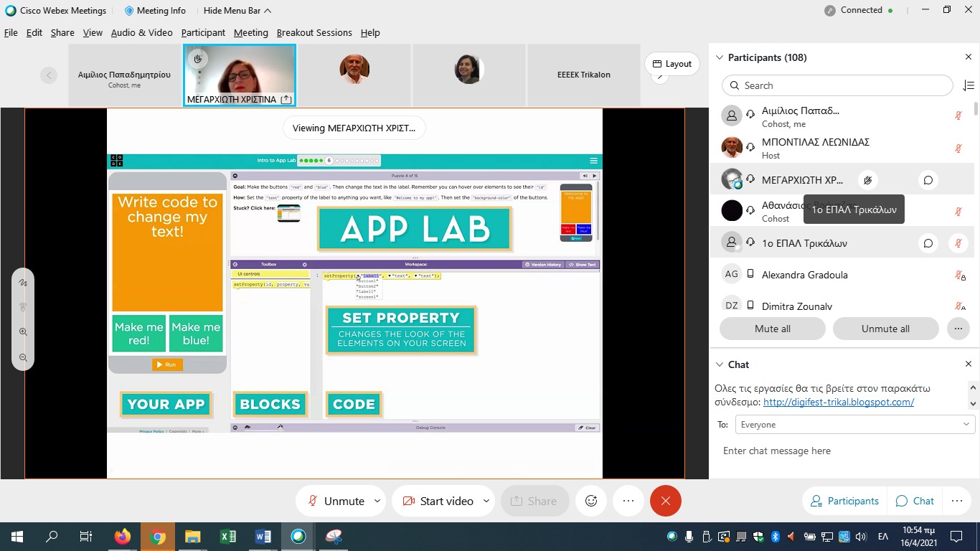Open panel options ellipsis beside Chat button
Viewport: 980px width, 551px height.
coord(956,501)
